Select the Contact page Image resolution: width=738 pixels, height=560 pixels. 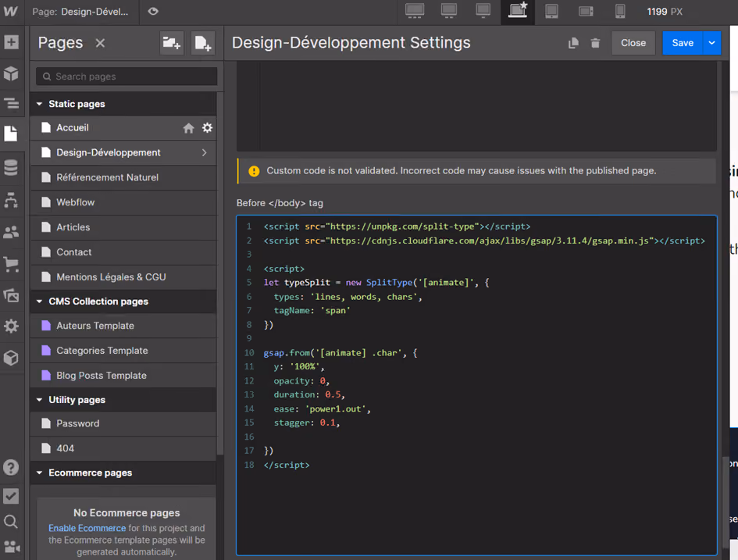pyautogui.click(x=123, y=252)
